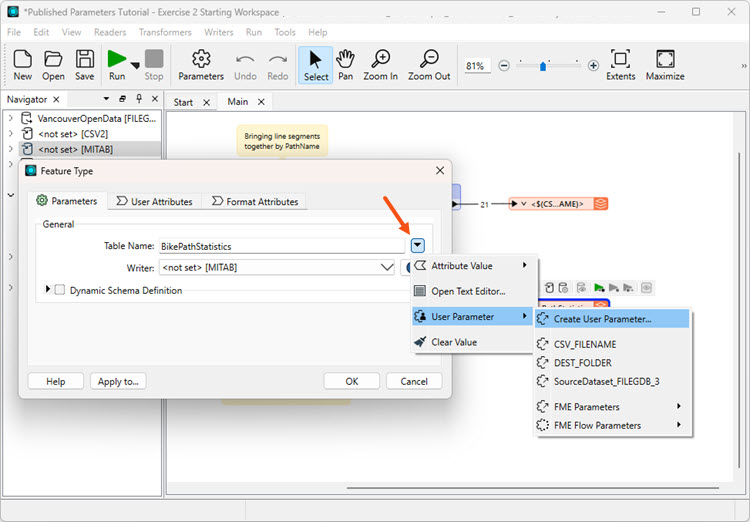This screenshot has height=522, width=750.
Task: Click the 81% zoom percentage field
Action: (477, 66)
